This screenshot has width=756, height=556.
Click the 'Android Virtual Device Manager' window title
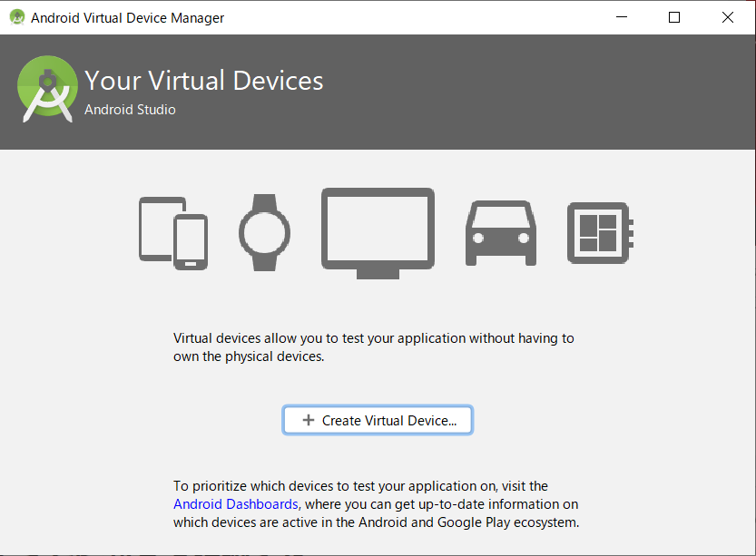(x=127, y=18)
